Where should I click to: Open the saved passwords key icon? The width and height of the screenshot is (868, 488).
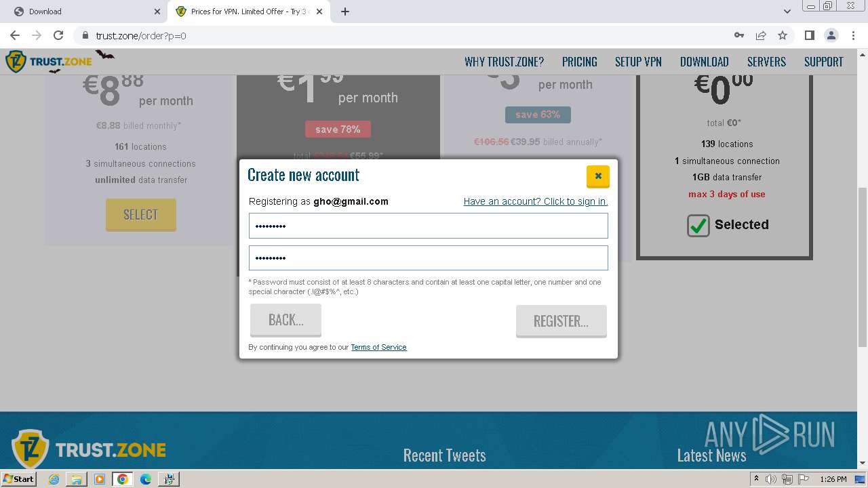(739, 35)
